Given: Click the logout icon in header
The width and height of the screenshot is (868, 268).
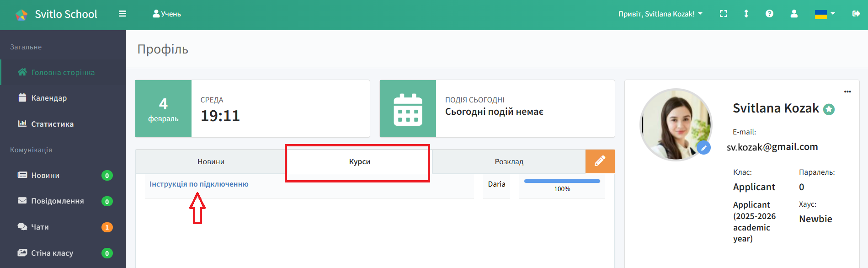Looking at the screenshot, I should (856, 14).
